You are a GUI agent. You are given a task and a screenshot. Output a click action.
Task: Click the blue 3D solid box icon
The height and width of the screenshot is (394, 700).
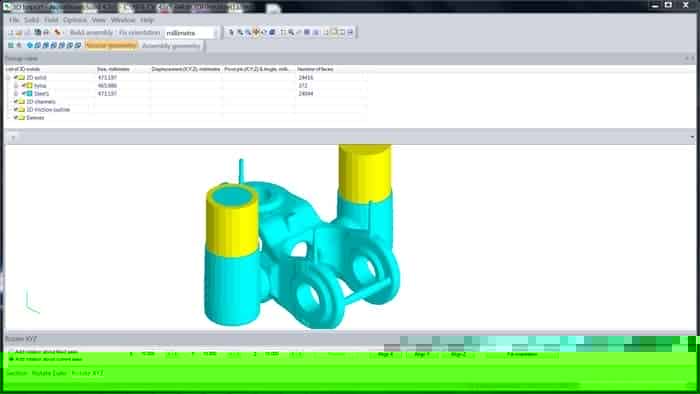coord(272,32)
